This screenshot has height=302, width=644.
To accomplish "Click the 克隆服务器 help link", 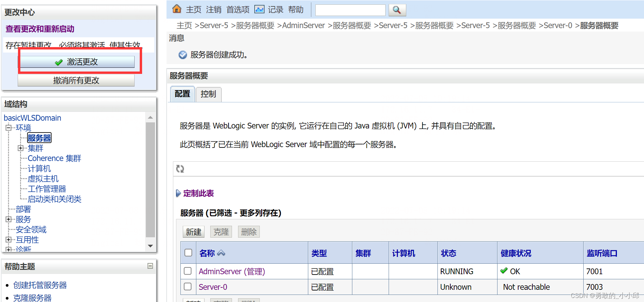I will click(x=32, y=298).
